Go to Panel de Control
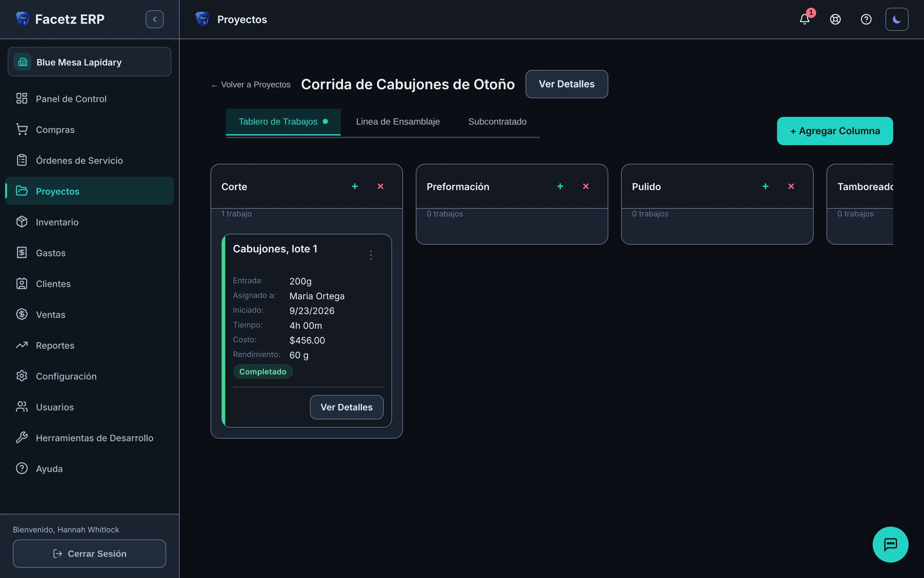Viewport: 924px width, 578px height. [x=89, y=99]
